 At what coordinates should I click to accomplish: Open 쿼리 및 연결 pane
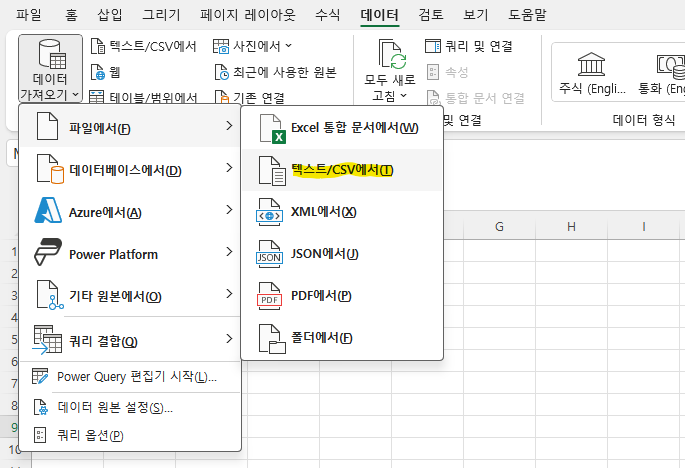[x=468, y=46]
